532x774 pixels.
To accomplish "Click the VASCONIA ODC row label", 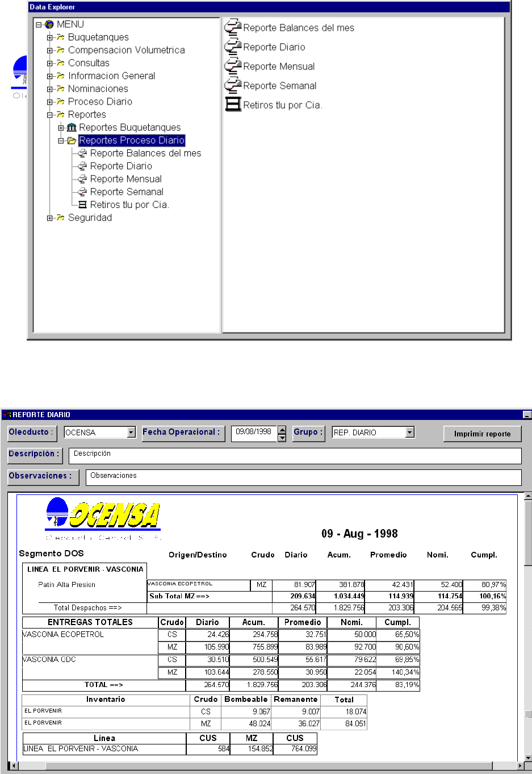I will (x=49, y=659).
